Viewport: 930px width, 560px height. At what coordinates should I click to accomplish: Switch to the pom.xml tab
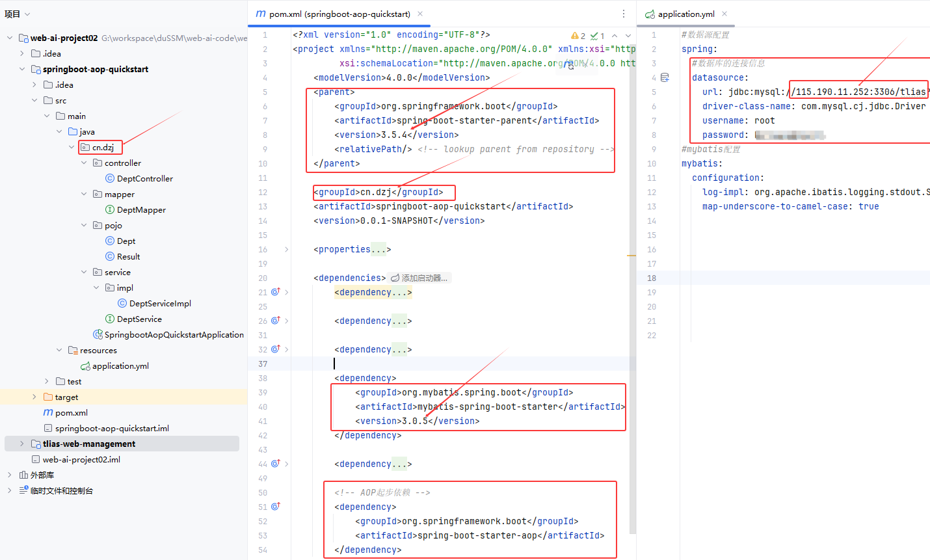pos(339,14)
